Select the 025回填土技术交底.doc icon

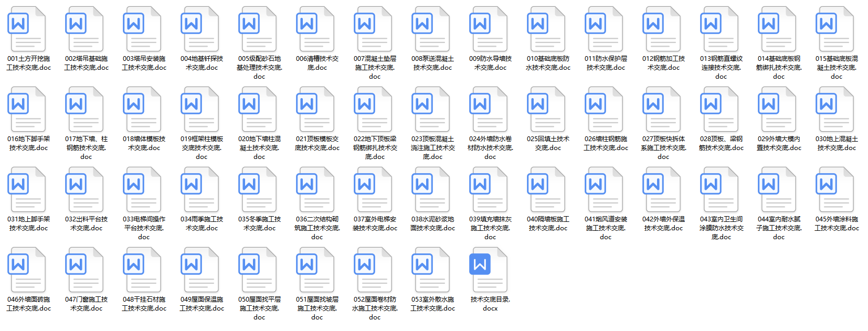[x=546, y=109]
